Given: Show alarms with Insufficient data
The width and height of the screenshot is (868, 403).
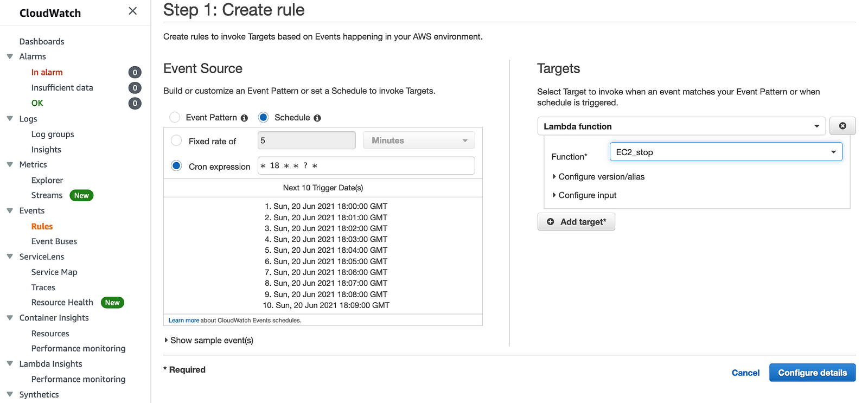Looking at the screenshot, I should click(x=62, y=88).
